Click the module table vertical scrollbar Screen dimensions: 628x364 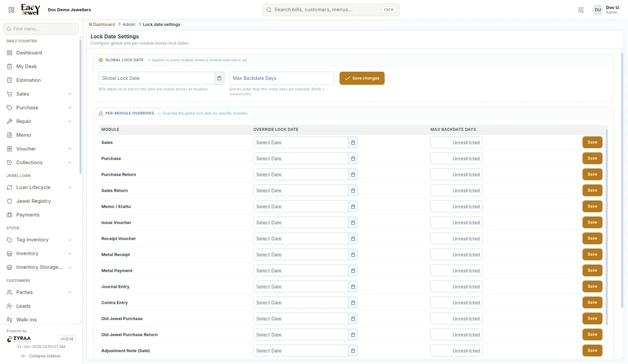tap(607, 227)
